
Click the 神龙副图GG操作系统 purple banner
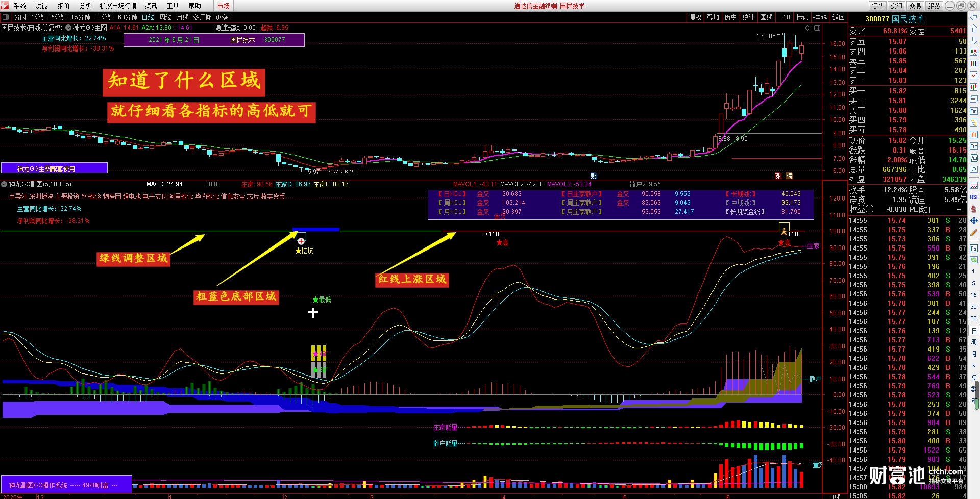coord(66,485)
